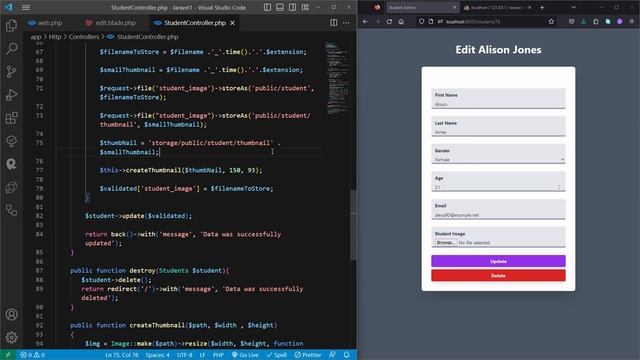640x360 pixels.
Task: Bookmark this page with the star icon
Action: point(551,22)
